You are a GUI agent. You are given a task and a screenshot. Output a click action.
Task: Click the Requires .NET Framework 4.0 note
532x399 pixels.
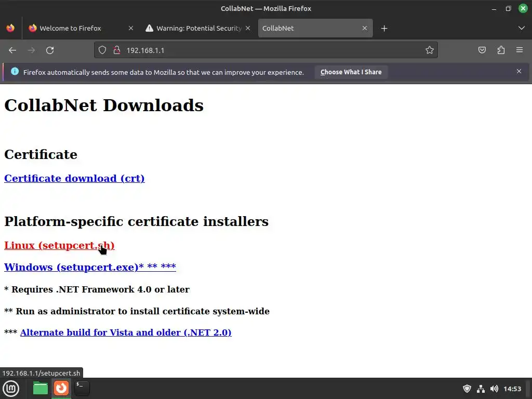pos(97,289)
